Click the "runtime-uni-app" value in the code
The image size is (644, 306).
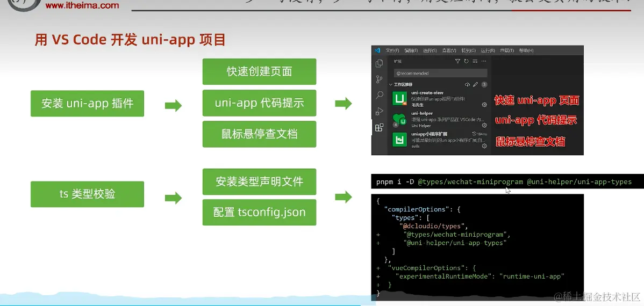point(532,276)
